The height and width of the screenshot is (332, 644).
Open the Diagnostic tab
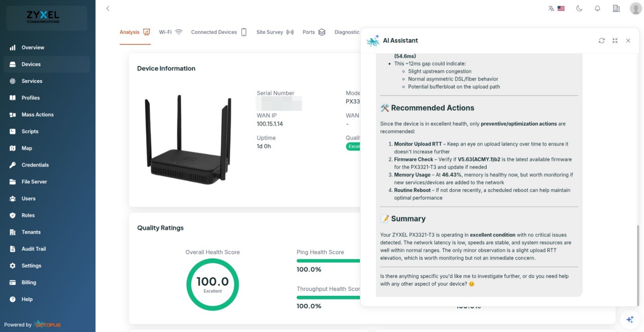tap(347, 32)
